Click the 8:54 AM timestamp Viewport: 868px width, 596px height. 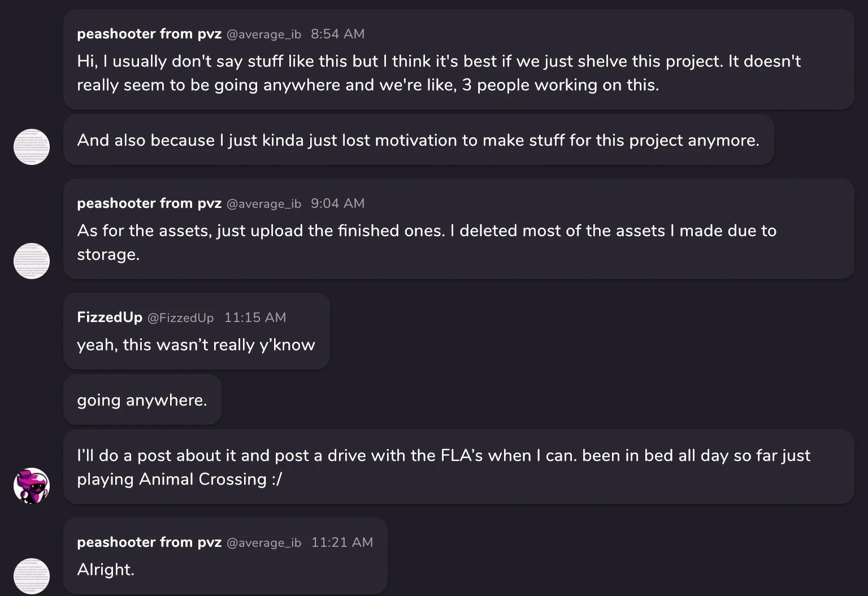337,34
